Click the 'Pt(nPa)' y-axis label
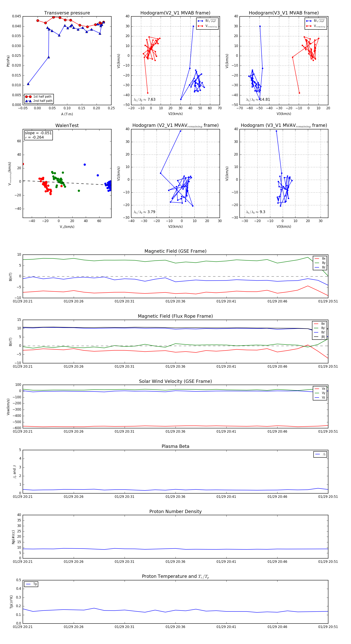The width and height of the screenshot is (351, 644). pos(8,61)
